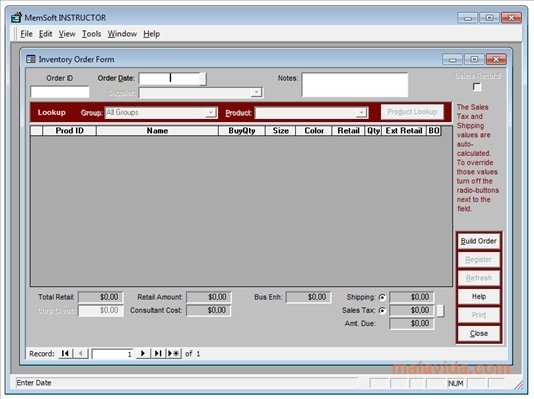Click the Build Order button
This screenshot has width=534, height=399.
click(x=478, y=241)
